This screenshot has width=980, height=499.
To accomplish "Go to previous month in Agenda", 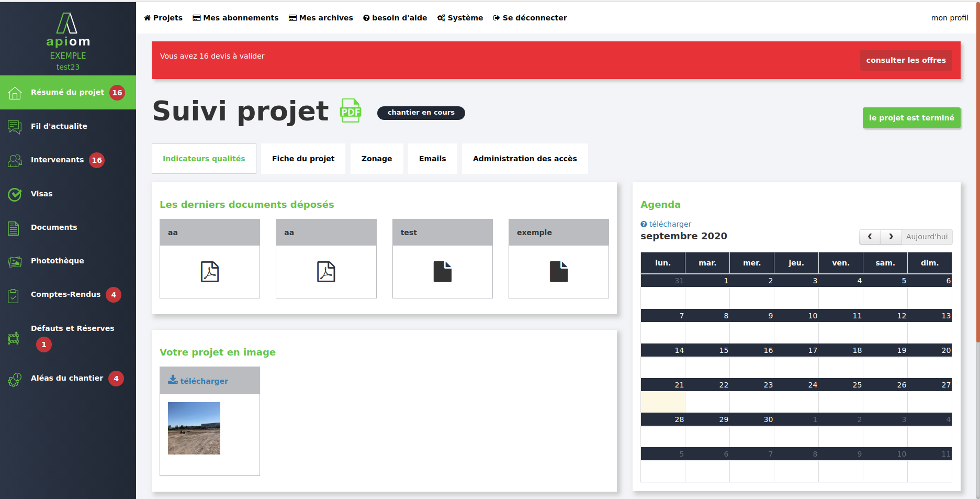I will (870, 237).
